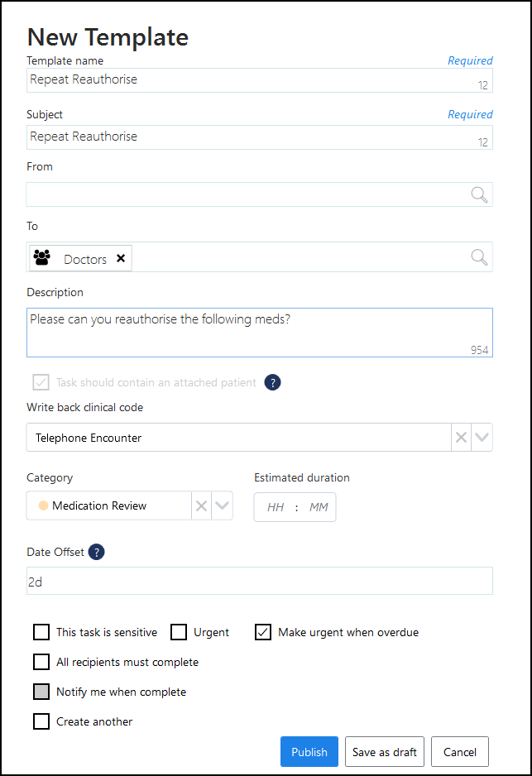Open help icon beside attached patient option
The width and height of the screenshot is (532, 776).
pyautogui.click(x=272, y=382)
